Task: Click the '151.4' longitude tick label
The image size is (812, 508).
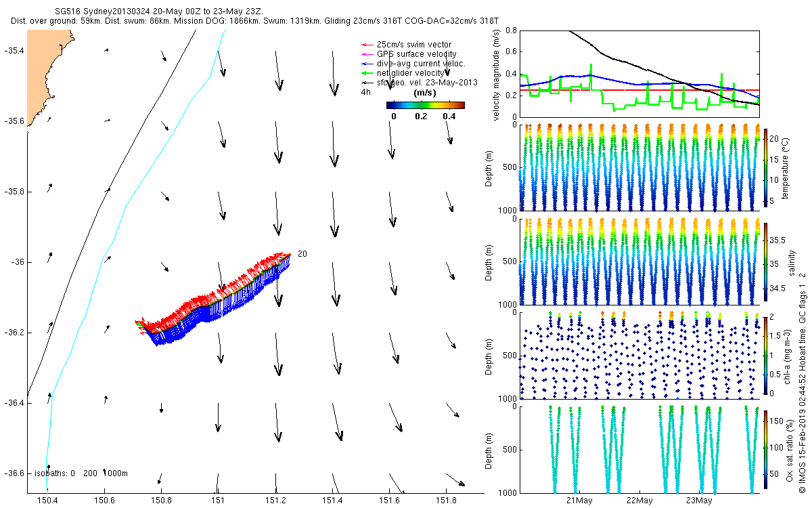Action: 332,500
